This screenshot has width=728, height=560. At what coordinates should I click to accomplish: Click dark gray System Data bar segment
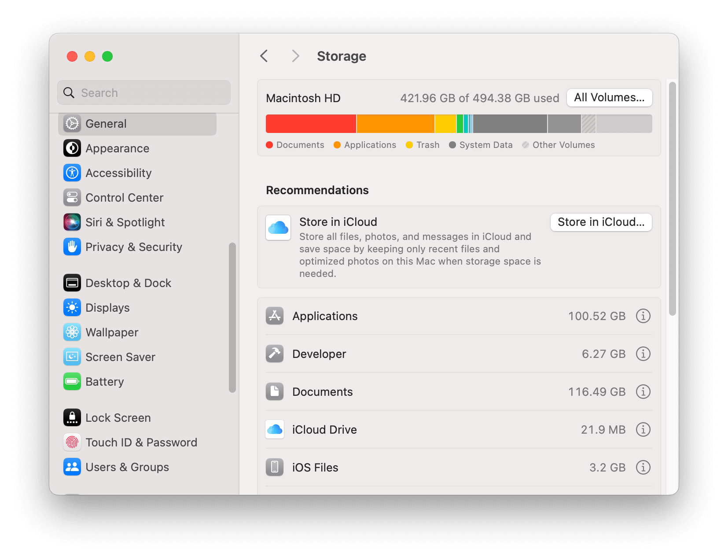tap(510, 124)
